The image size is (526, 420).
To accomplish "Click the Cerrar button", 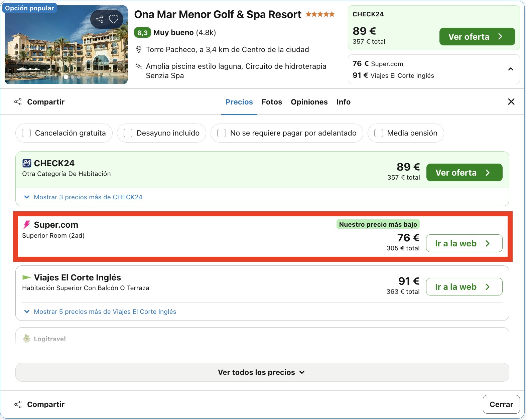I will [x=501, y=404].
